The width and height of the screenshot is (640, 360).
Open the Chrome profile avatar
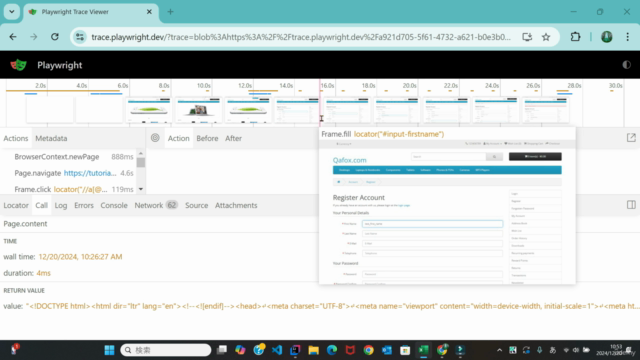(607, 37)
